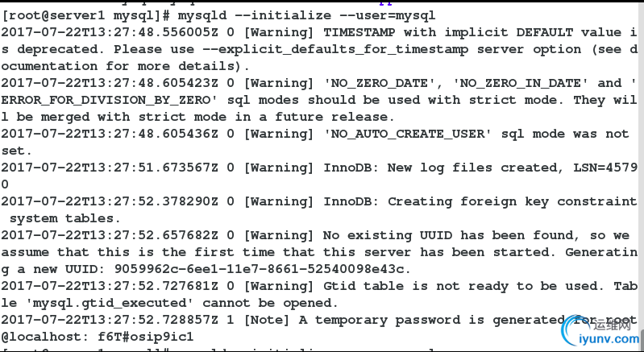Click the InnoDB: New log files message
Screen dimensions: 644x352
[x=439, y=168]
